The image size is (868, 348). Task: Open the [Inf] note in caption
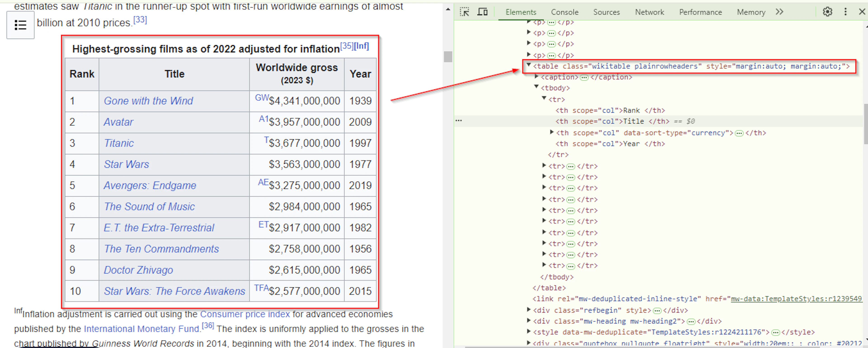(362, 46)
